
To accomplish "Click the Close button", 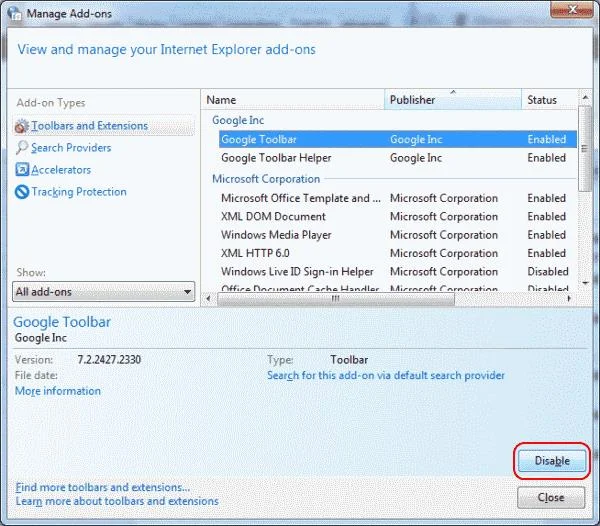I will [551, 497].
